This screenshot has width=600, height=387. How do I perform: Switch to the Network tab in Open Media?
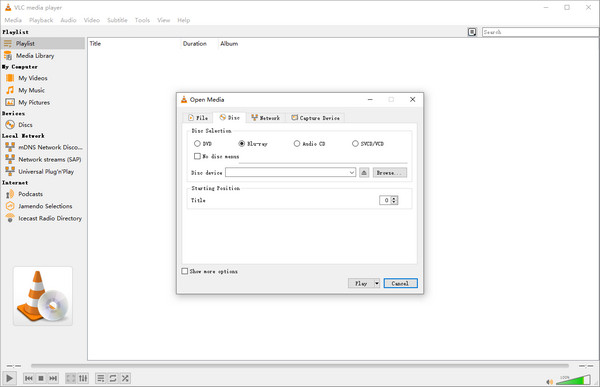[266, 118]
